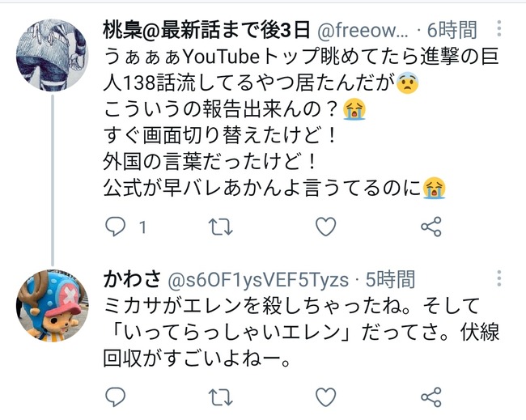The image size is (526, 420).
Task: Open the handle @s6OF1ysVEF5Tyzs
Action: (x=258, y=280)
